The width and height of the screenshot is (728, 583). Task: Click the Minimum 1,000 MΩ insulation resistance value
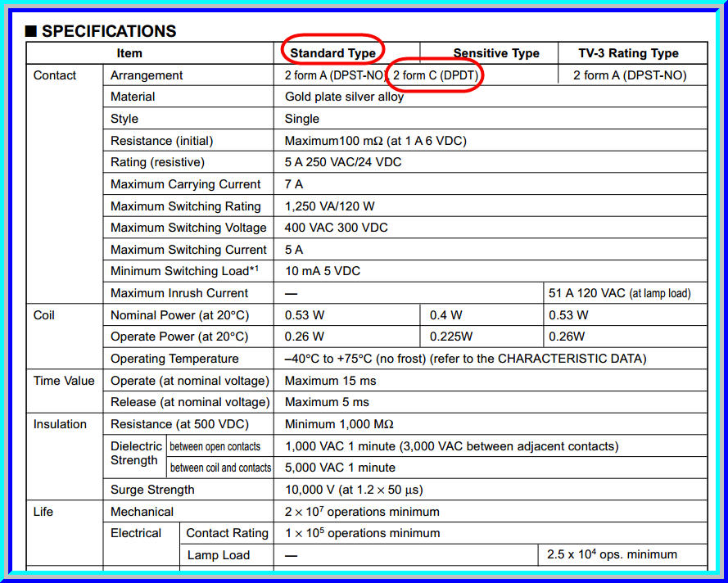(339, 424)
